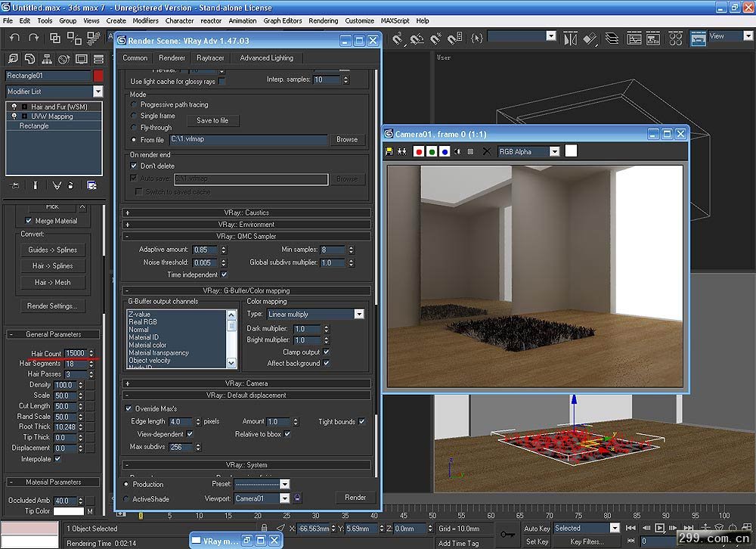Open the Modifier List dropdown
The width and height of the screenshot is (756, 549).
click(x=98, y=91)
